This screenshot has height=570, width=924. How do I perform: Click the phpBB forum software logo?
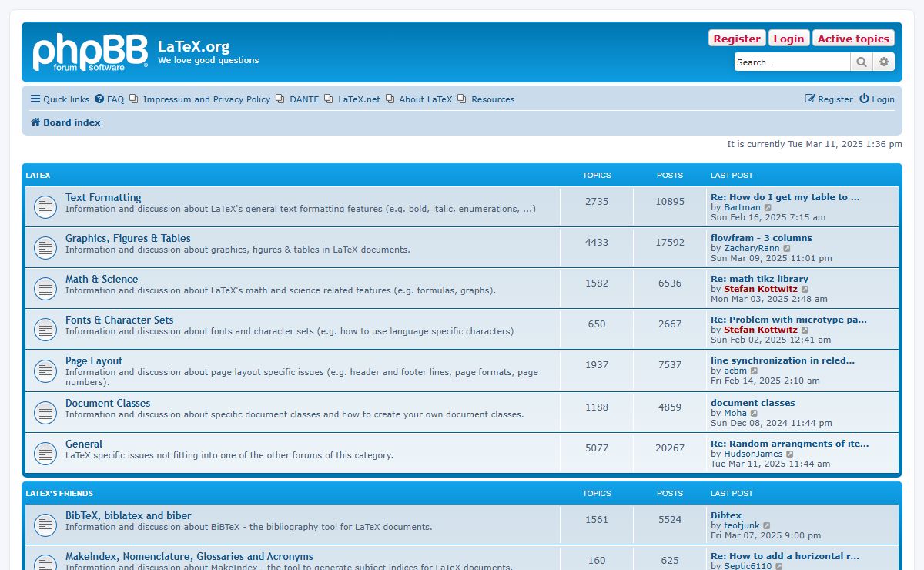click(x=90, y=52)
